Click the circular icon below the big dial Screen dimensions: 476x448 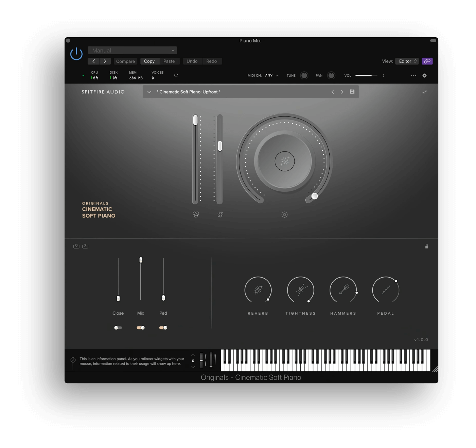pyautogui.click(x=285, y=214)
